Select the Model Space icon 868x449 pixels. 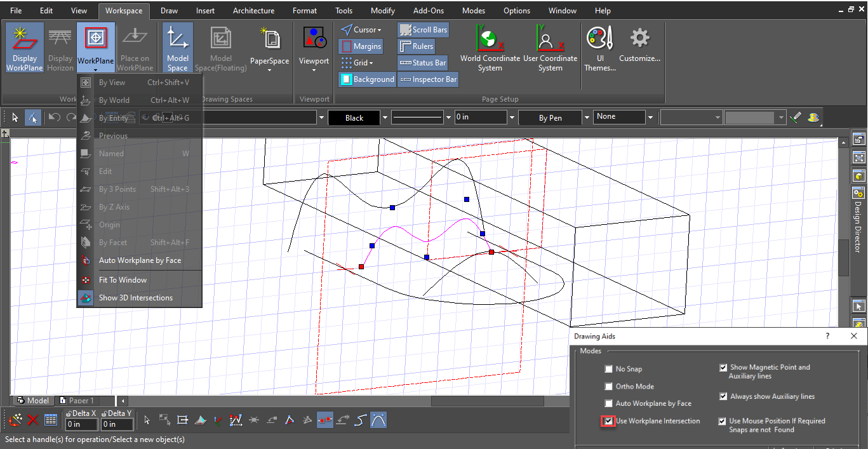pyautogui.click(x=178, y=48)
